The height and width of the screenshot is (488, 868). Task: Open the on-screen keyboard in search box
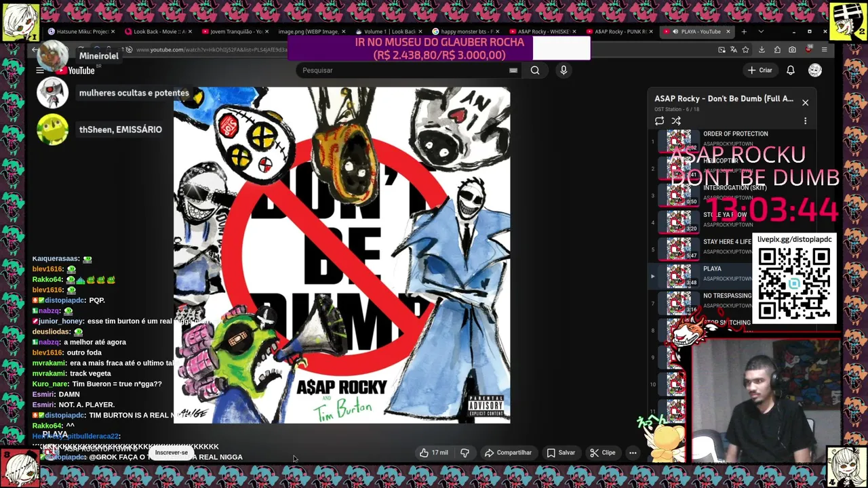pyautogui.click(x=513, y=70)
